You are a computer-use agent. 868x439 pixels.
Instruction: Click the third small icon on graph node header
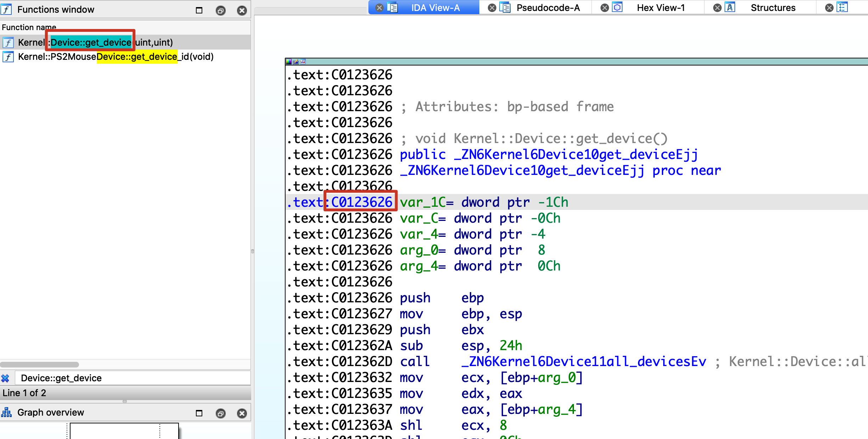click(303, 62)
